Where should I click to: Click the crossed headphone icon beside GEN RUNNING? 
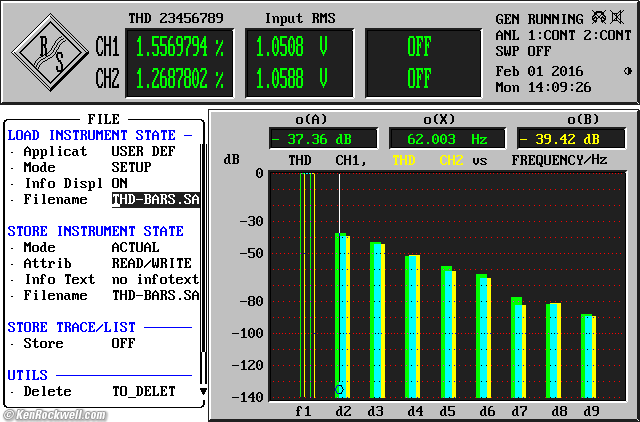(x=599, y=18)
